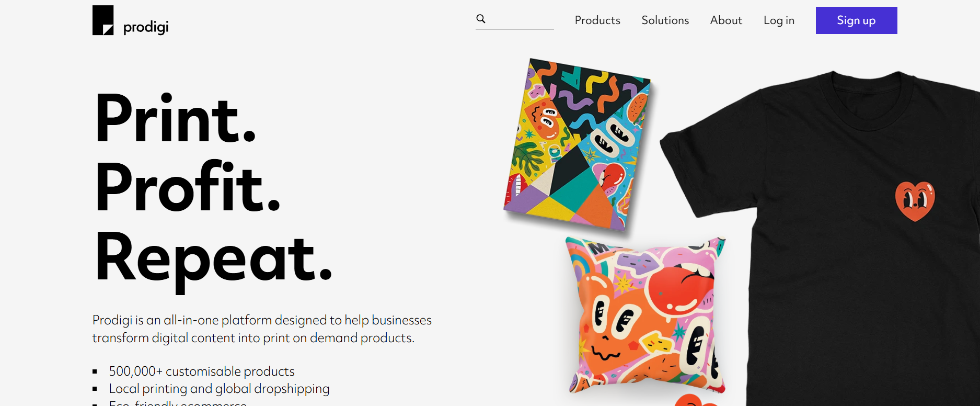
Task: Click the 500,000+ customisable products bullet
Action: 202,371
